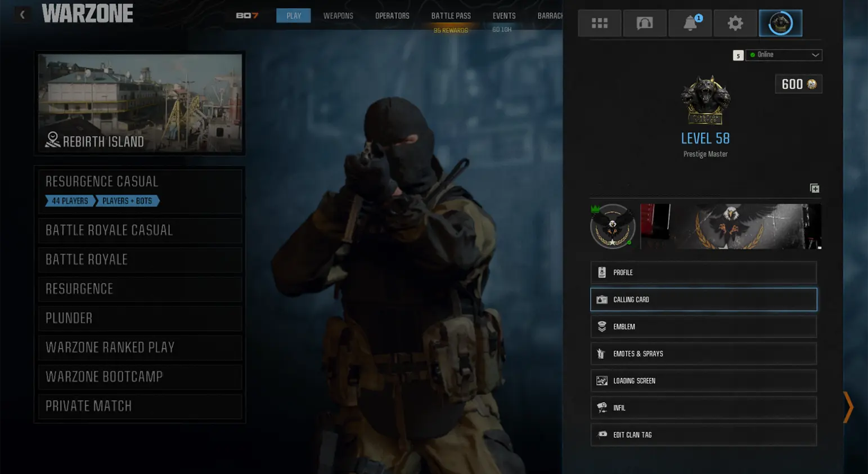The width and height of the screenshot is (868, 474).
Task: Select the player profile avatar icon
Action: point(780,23)
